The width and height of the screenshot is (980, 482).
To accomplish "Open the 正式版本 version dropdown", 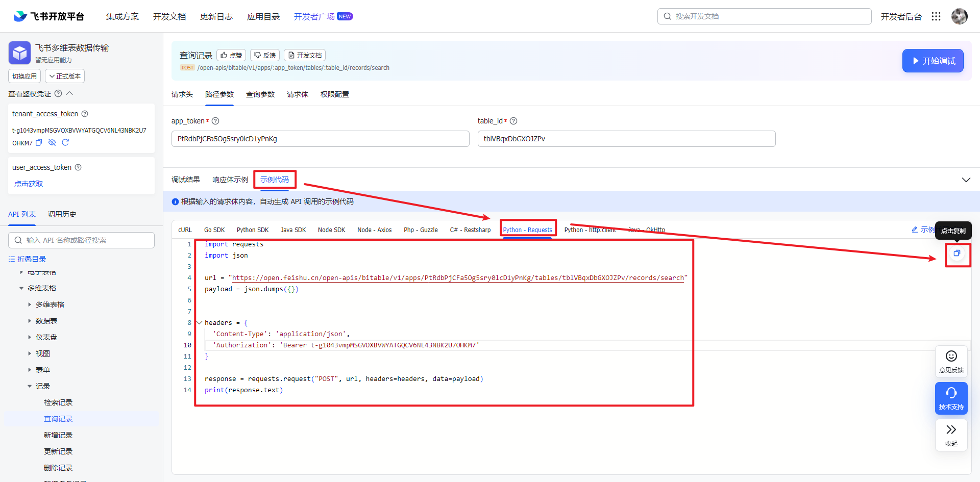I will (x=65, y=76).
